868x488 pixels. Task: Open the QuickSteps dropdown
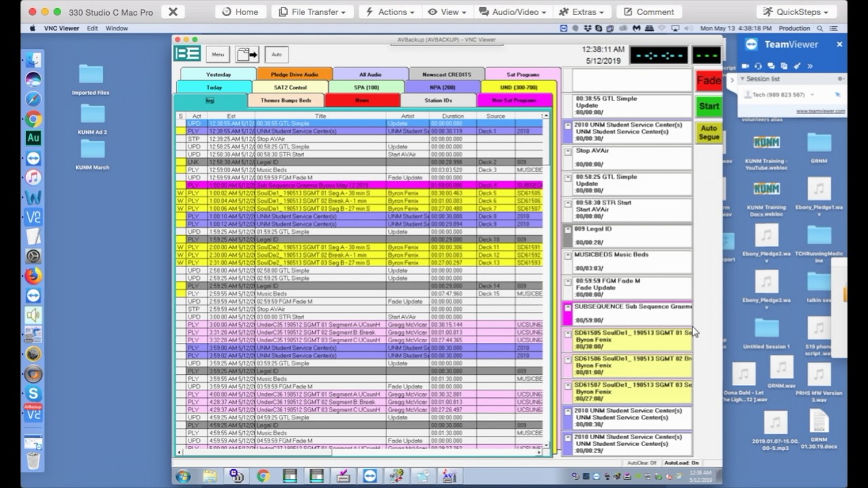(796, 12)
